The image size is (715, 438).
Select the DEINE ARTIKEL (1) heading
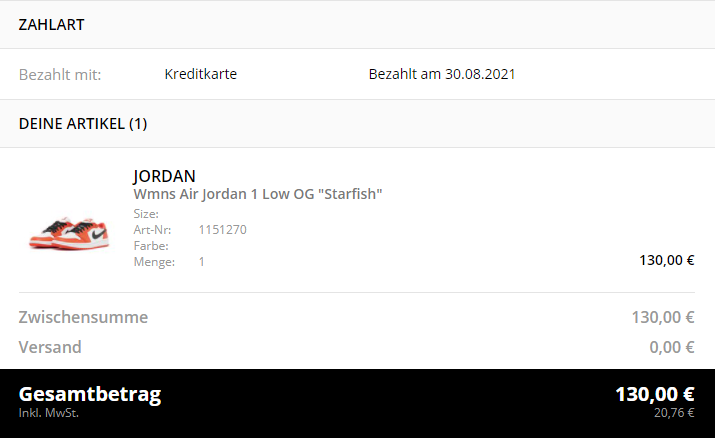point(83,124)
